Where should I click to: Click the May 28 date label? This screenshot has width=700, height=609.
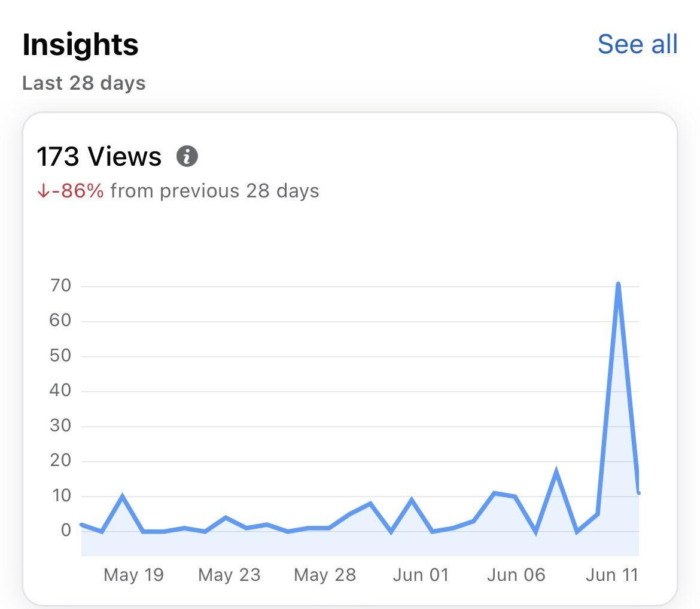[x=325, y=575]
